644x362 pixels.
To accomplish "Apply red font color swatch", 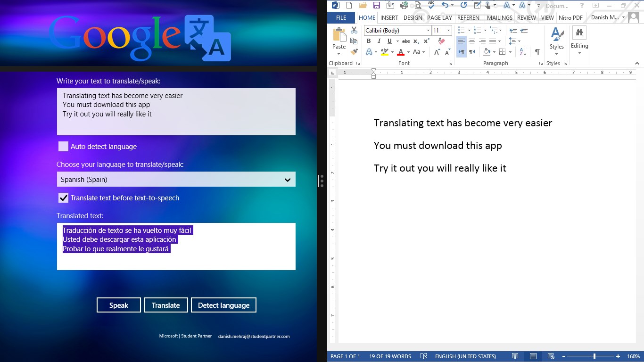I will tap(401, 52).
